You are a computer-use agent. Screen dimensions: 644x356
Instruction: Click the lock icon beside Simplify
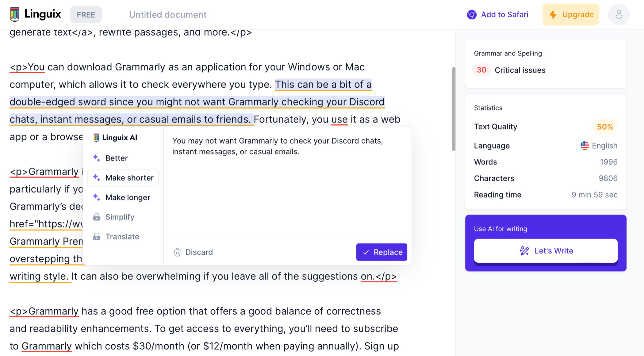click(x=97, y=217)
